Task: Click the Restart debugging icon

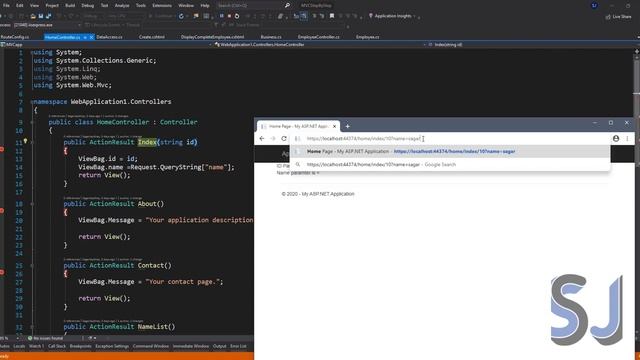Action: [x=237, y=16]
